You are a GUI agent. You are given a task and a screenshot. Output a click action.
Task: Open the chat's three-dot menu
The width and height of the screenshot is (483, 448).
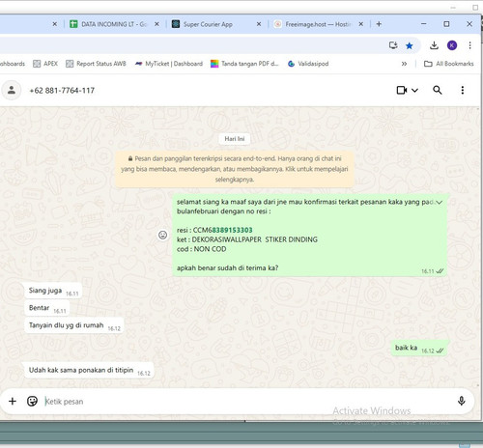463,90
